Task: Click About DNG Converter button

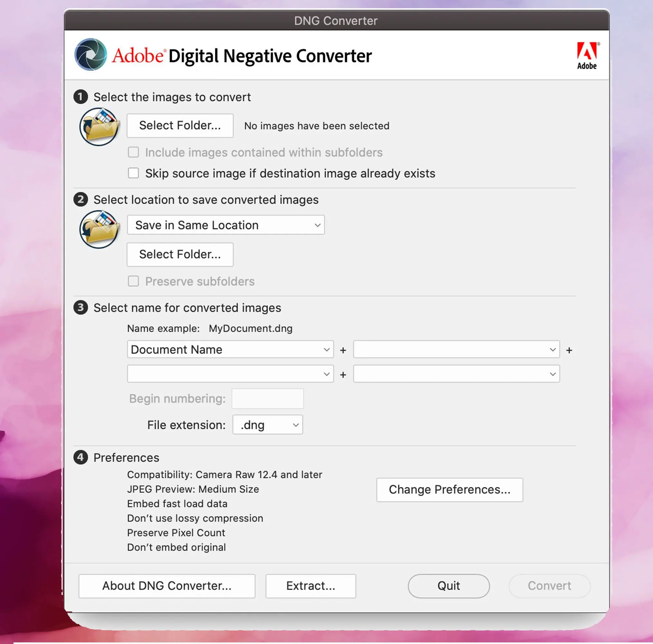Action: [x=167, y=586]
